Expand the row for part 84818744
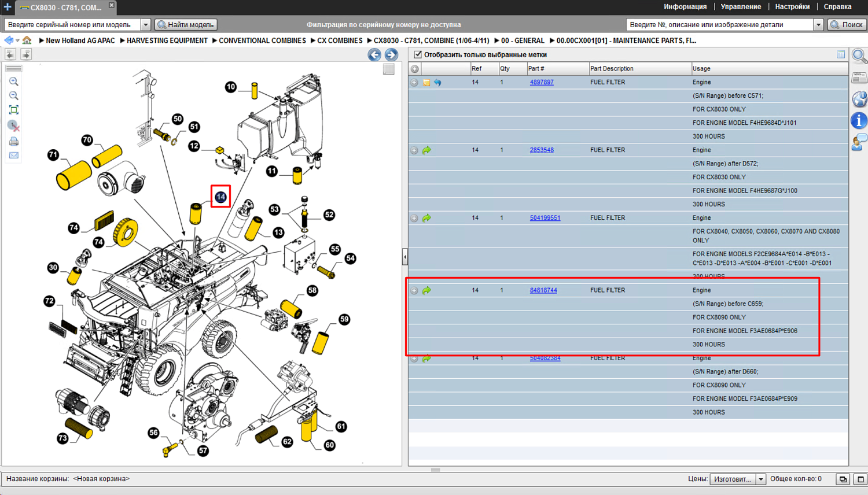 pos(414,291)
